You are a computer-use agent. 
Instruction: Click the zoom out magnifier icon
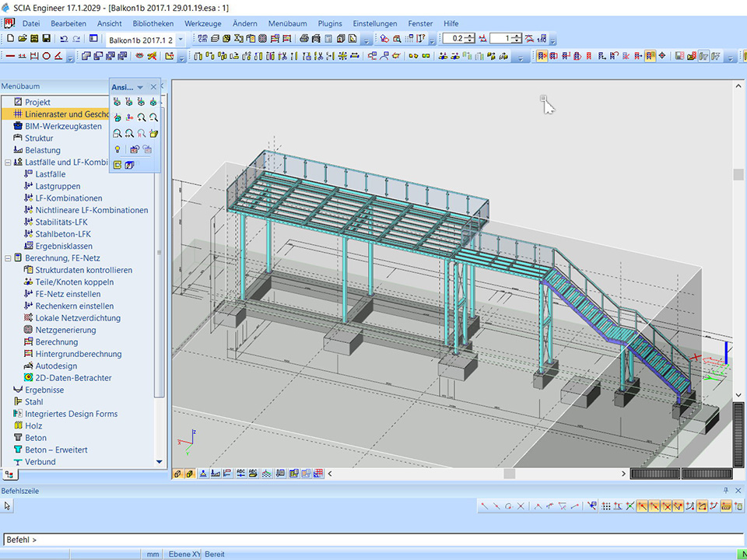click(154, 117)
